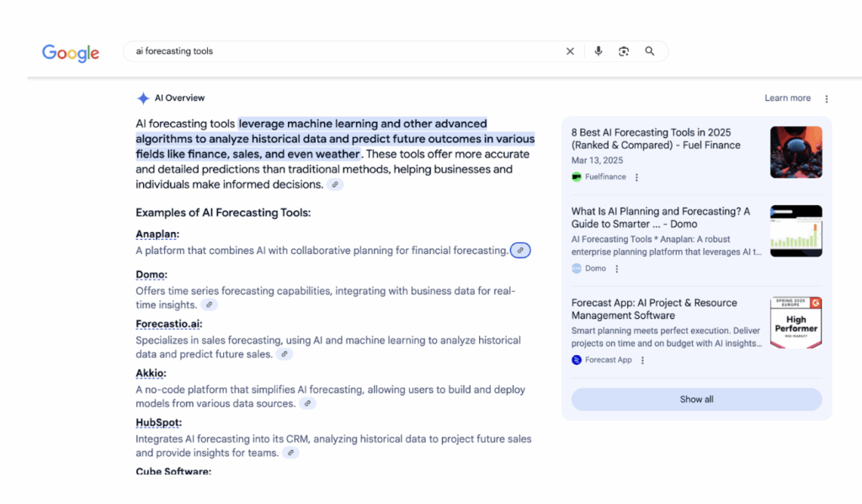The width and height of the screenshot is (862, 504).
Task: Open three-dot menu next to Fuelfinance
Action: [637, 178]
